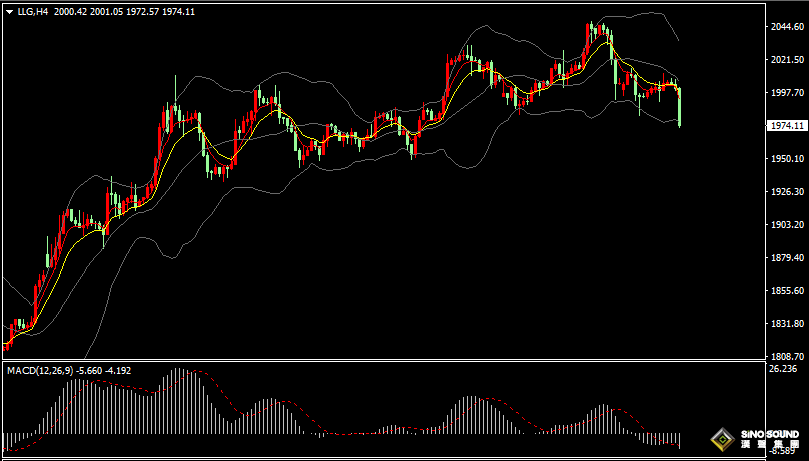The height and width of the screenshot is (461, 809).
Task: Click the 2044.60 price axis label
Action: click(785, 28)
